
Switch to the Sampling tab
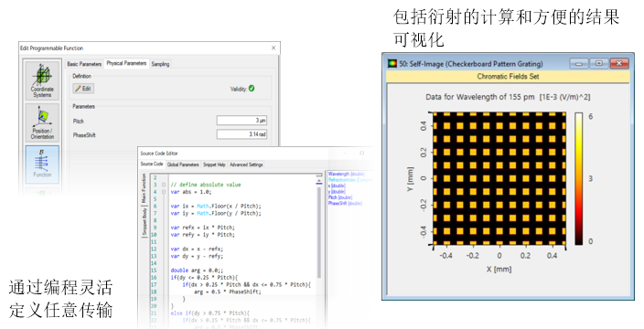click(x=160, y=64)
